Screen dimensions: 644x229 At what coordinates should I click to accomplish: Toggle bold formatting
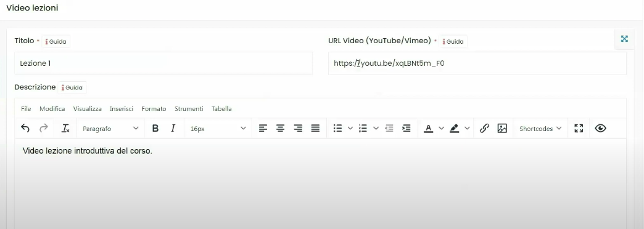(155, 129)
